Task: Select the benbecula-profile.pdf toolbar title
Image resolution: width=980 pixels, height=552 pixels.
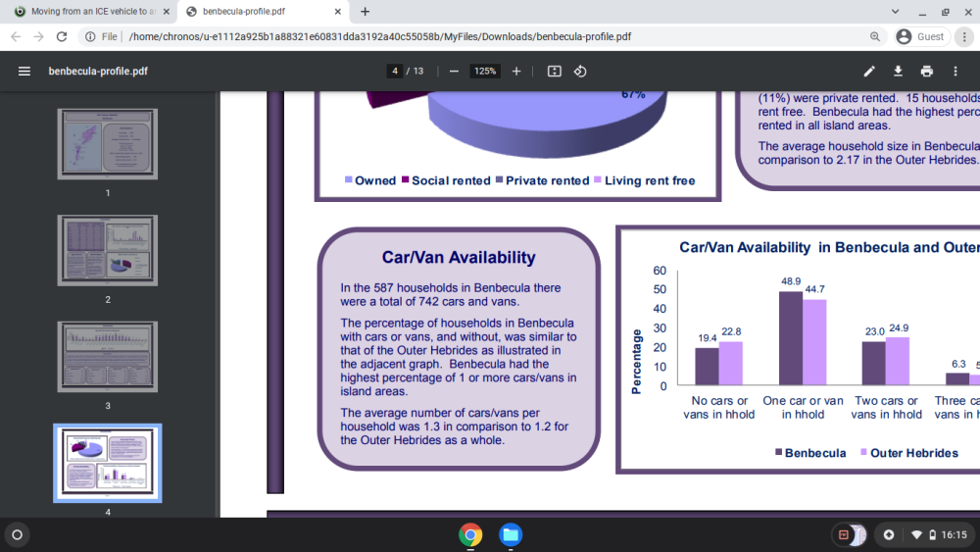Action: pyautogui.click(x=98, y=72)
